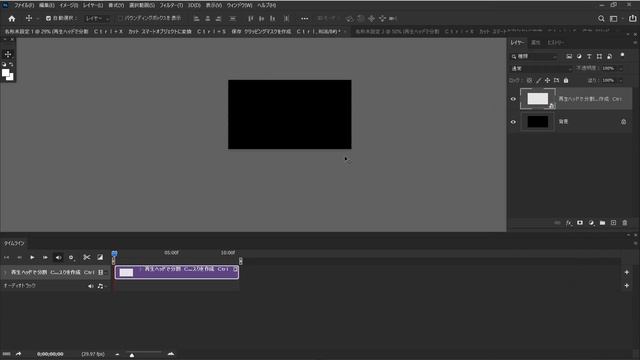This screenshot has height=360, width=640.
Task: Select the Move tool in the toolbox
Action: tap(8, 54)
